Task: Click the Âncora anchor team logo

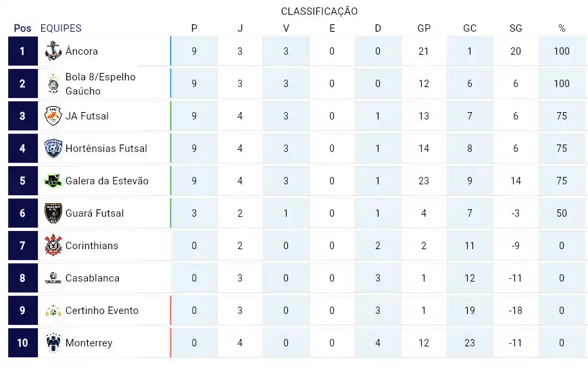Action: tap(53, 51)
